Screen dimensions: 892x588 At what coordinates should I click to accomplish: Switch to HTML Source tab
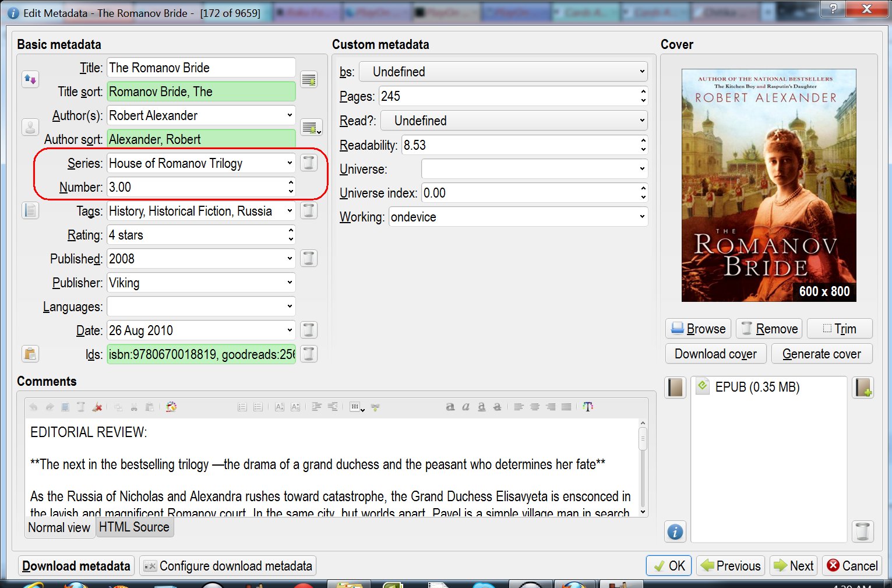[134, 527]
